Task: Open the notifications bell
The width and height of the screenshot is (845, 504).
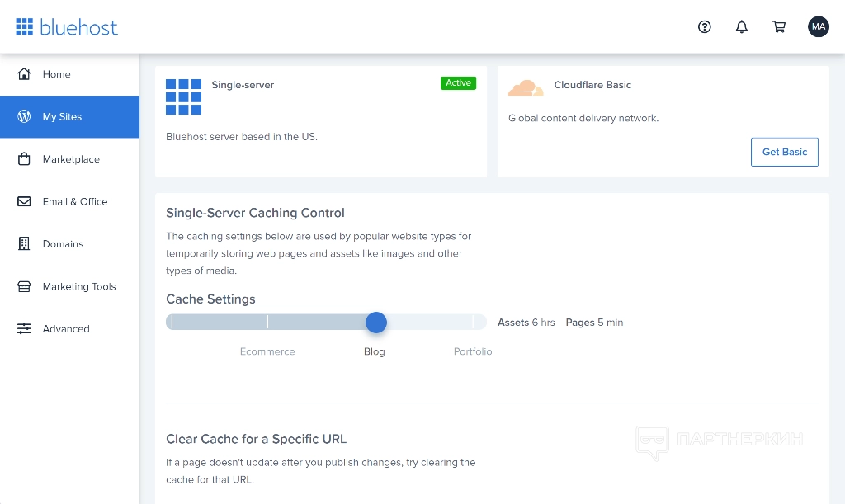Action: point(741,26)
